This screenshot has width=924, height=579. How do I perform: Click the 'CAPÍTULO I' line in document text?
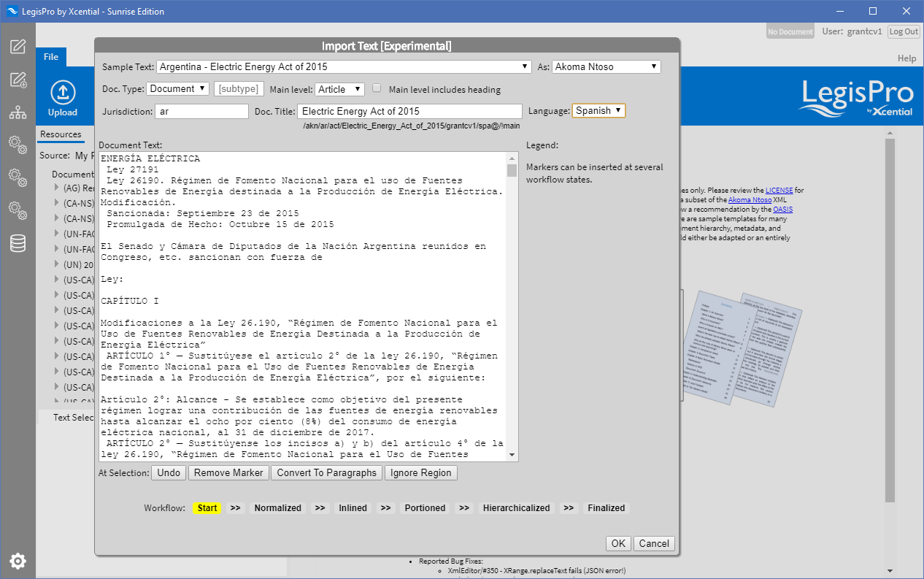pyautogui.click(x=130, y=301)
